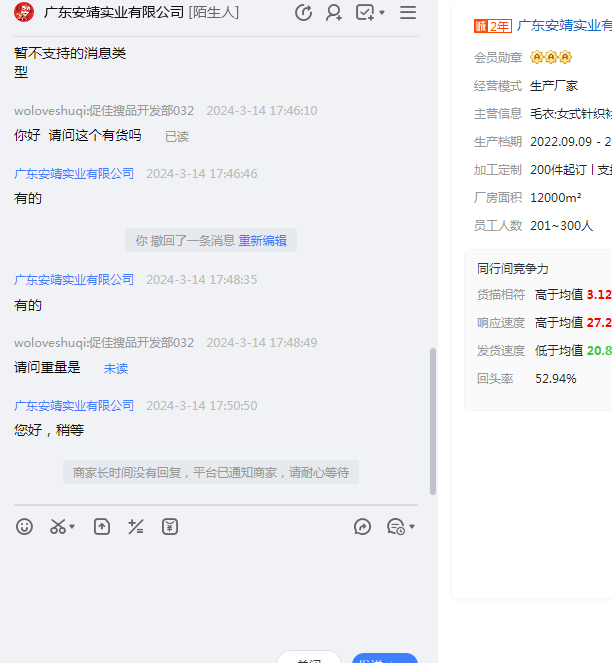
Task: Open the hamburger menu in chat header
Action: pyautogui.click(x=408, y=13)
